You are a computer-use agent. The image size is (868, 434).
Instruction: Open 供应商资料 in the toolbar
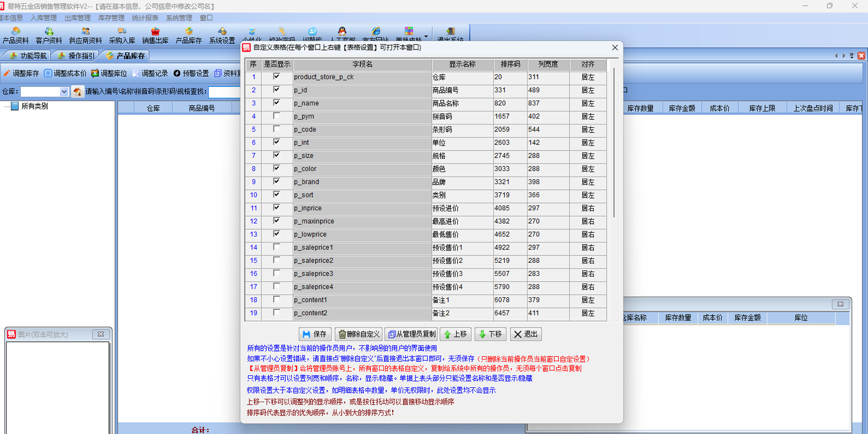(85, 35)
